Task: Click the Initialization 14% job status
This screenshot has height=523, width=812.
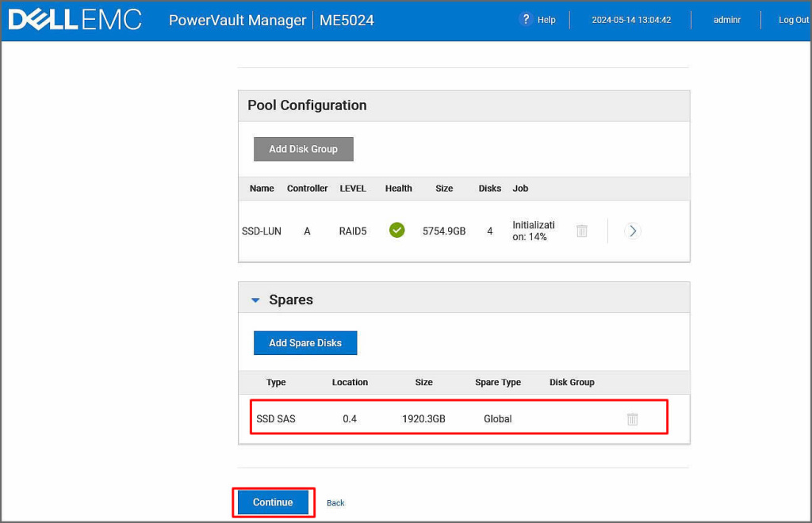Action: coord(534,231)
